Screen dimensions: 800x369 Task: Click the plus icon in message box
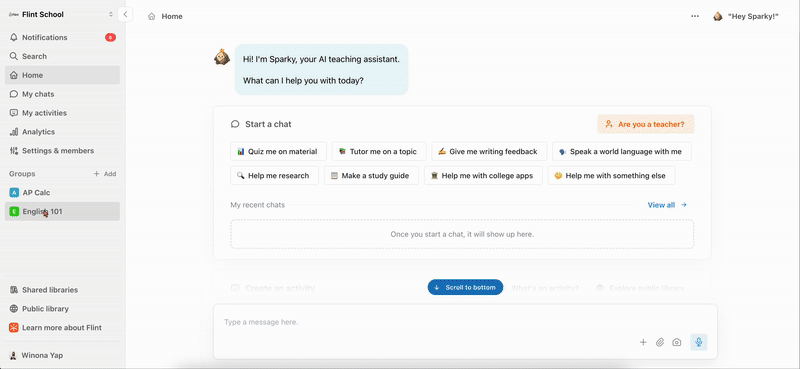(x=643, y=342)
